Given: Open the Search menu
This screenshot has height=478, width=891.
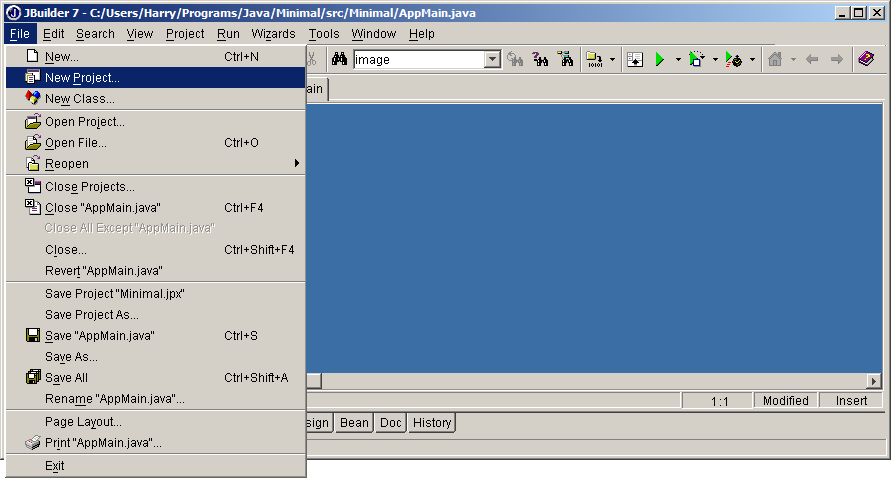Looking at the screenshot, I should pos(95,34).
